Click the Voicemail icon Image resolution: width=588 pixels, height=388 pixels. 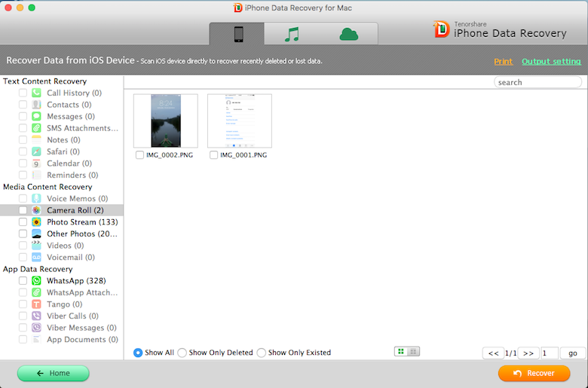(36, 257)
